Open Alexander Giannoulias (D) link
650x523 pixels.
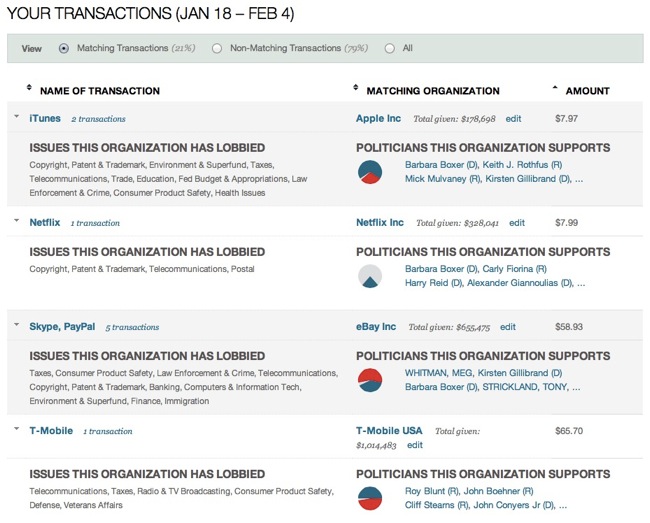(x=520, y=283)
